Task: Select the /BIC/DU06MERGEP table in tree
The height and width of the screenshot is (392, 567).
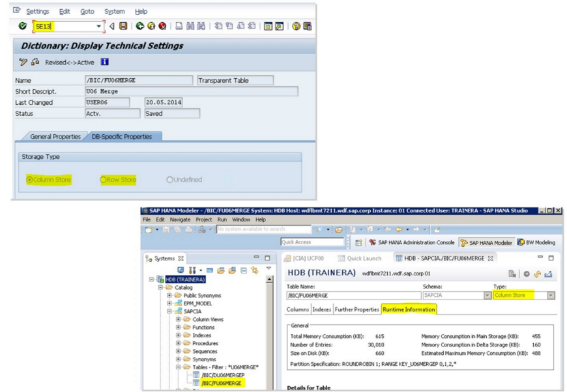Action: (219, 375)
